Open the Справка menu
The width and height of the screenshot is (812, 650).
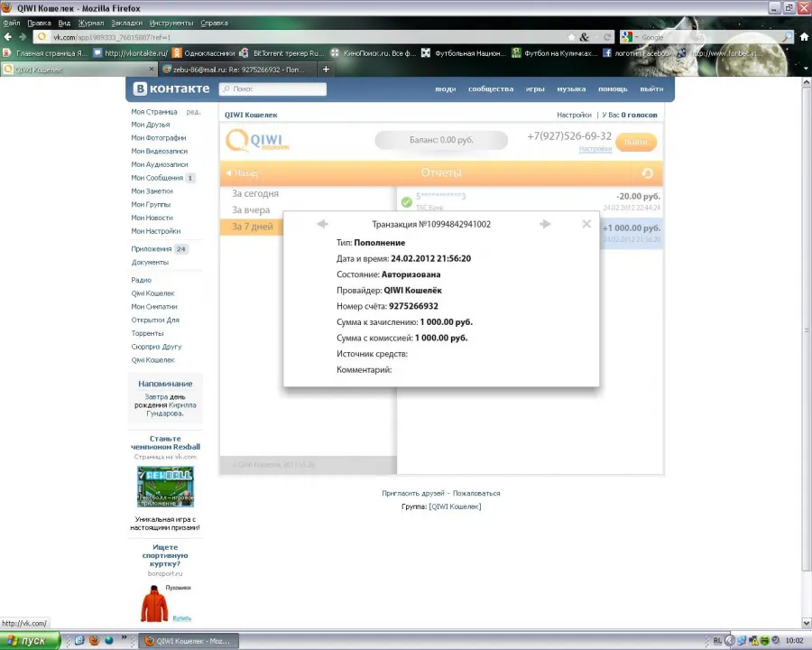click(x=214, y=23)
